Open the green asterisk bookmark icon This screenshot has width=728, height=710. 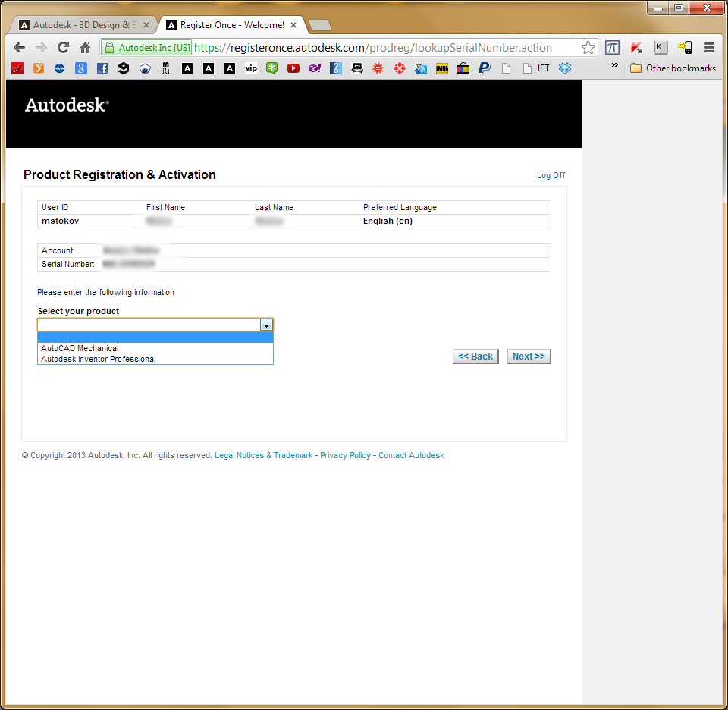tap(271, 69)
